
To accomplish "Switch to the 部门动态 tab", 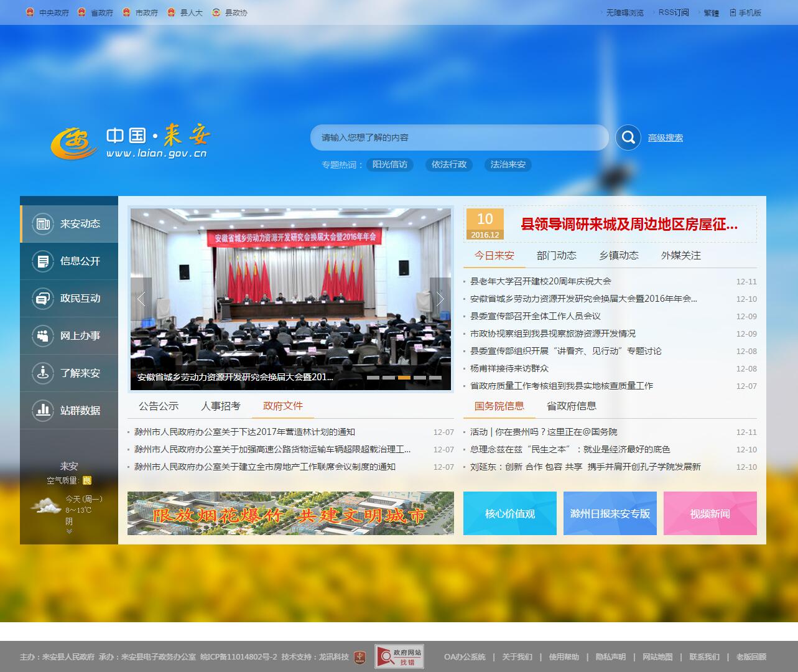I will (557, 256).
